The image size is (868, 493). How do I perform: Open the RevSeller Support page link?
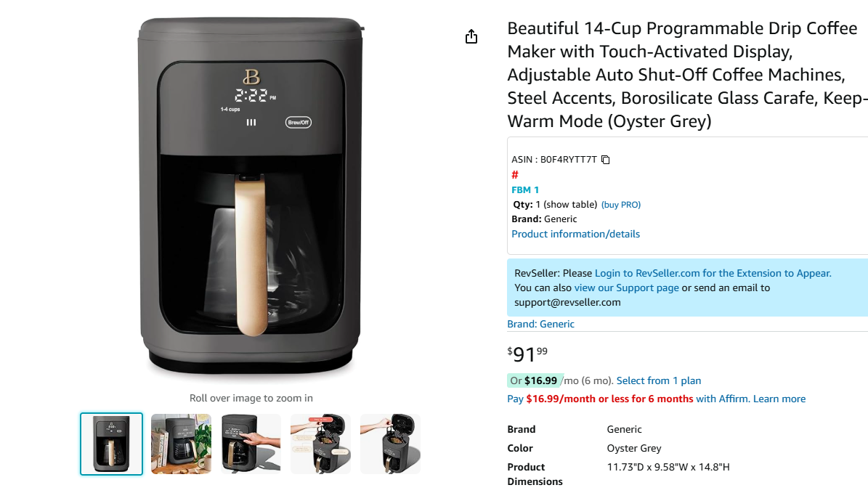[626, 288]
